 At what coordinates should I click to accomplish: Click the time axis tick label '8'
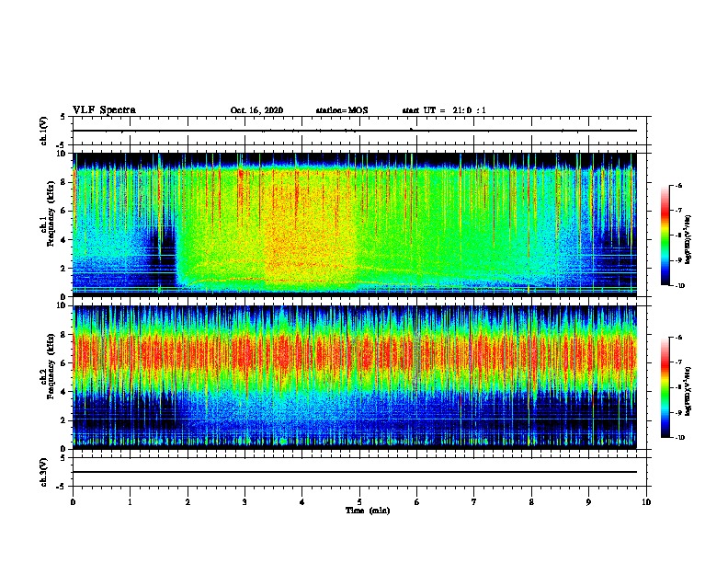click(531, 502)
